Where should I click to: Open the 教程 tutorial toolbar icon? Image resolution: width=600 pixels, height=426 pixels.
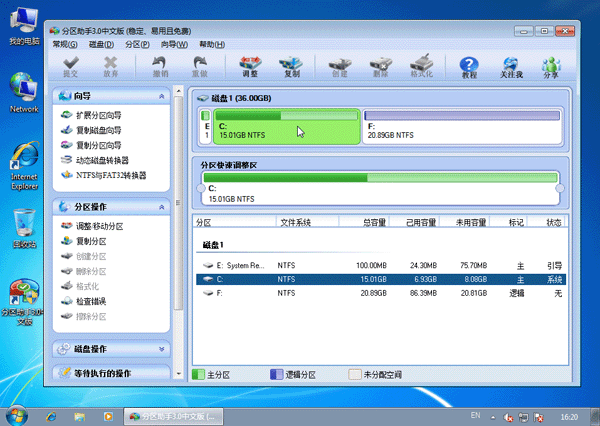pyautogui.click(x=469, y=66)
